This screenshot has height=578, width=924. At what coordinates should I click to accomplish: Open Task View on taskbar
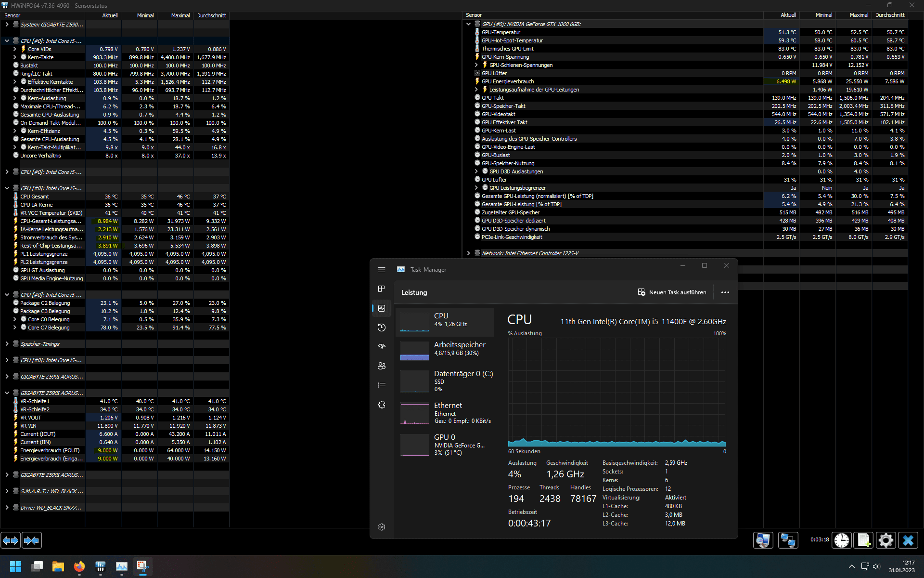(37, 566)
